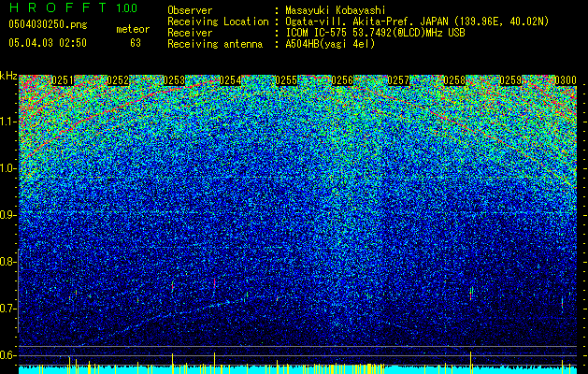
Task: Click the 0251 time marker
Action: pyautogui.click(x=63, y=80)
